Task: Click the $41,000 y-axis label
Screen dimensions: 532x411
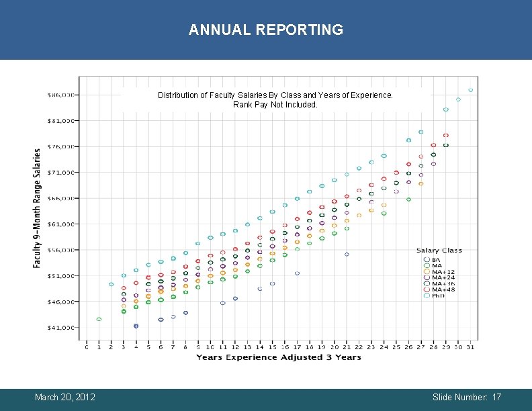Action: pyautogui.click(x=60, y=328)
